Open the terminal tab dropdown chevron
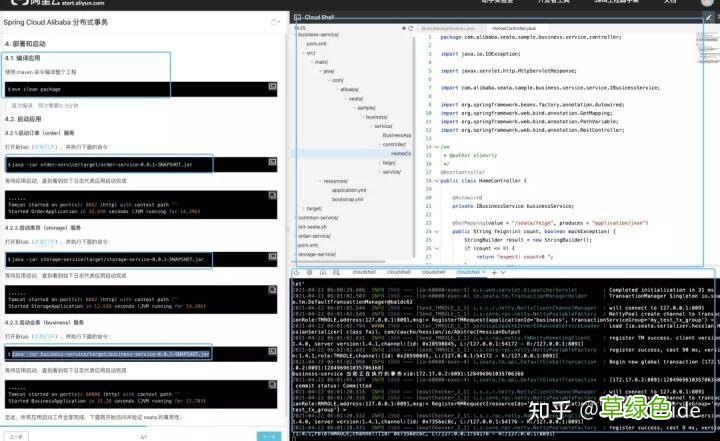720x441 pixels. [503, 272]
